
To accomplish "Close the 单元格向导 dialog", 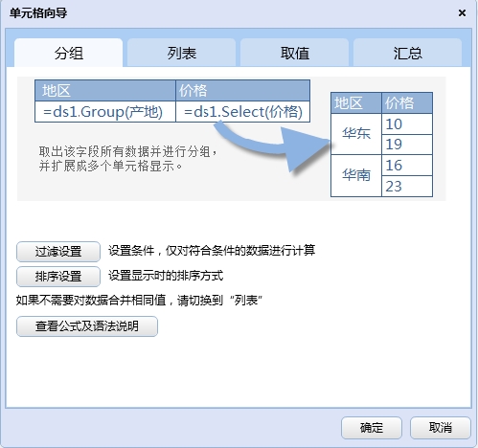I will click(462, 13).
